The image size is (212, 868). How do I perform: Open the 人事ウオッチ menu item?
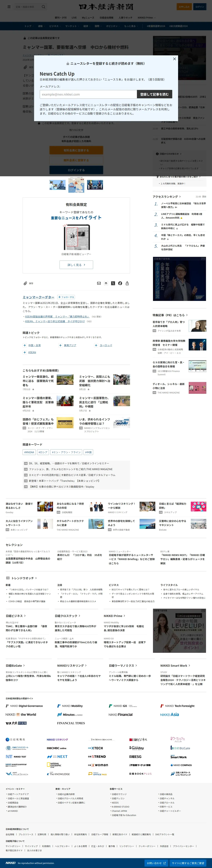point(126,17)
